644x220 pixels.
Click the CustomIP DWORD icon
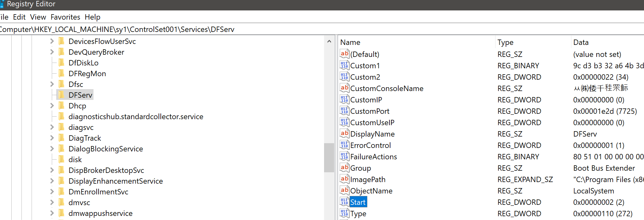pyautogui.click(x=344, y=99)
